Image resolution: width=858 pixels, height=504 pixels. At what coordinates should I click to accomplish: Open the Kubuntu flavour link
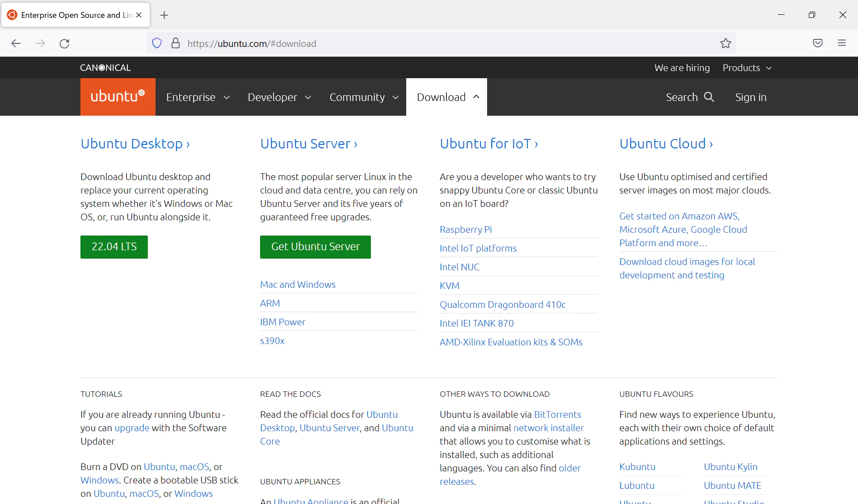637,466
